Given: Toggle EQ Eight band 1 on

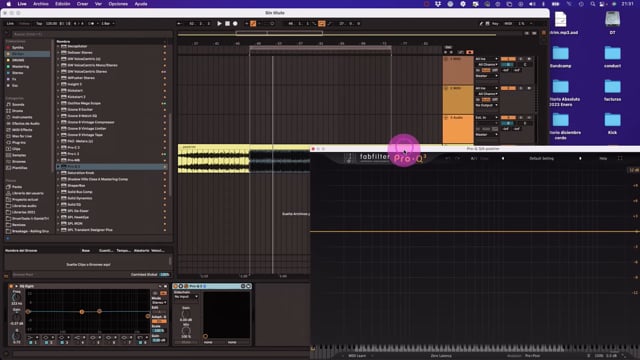Looking at the screenshot, I should coord(31,342).
